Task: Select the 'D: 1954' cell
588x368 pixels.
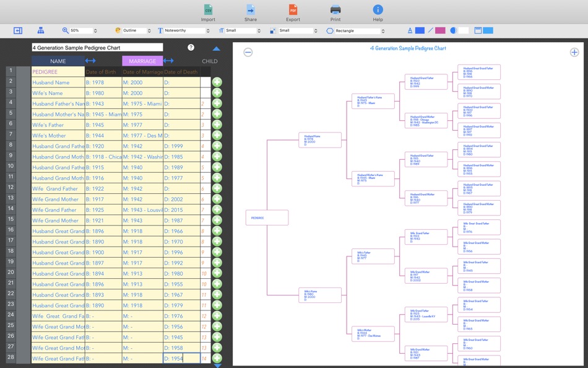Action: pyautogui.click(x=181, y=358)
